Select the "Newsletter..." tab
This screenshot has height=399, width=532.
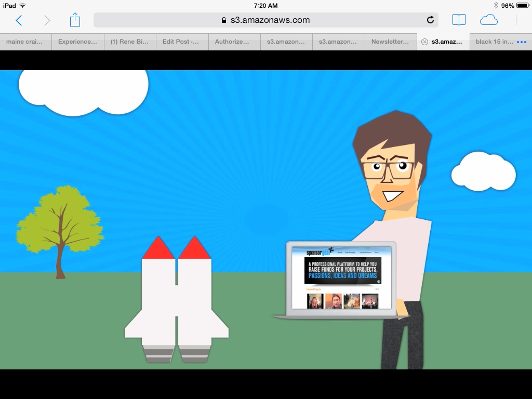pyautogui.click(x=390, y=42)
